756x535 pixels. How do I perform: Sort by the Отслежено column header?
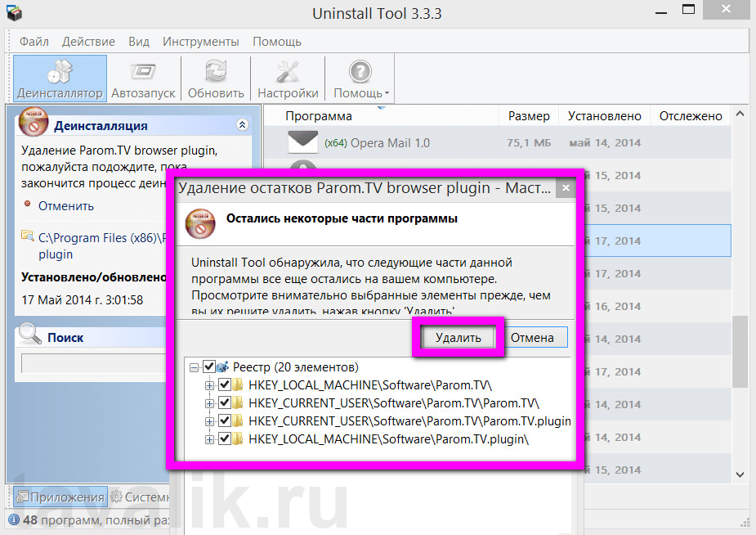(691, 116)
